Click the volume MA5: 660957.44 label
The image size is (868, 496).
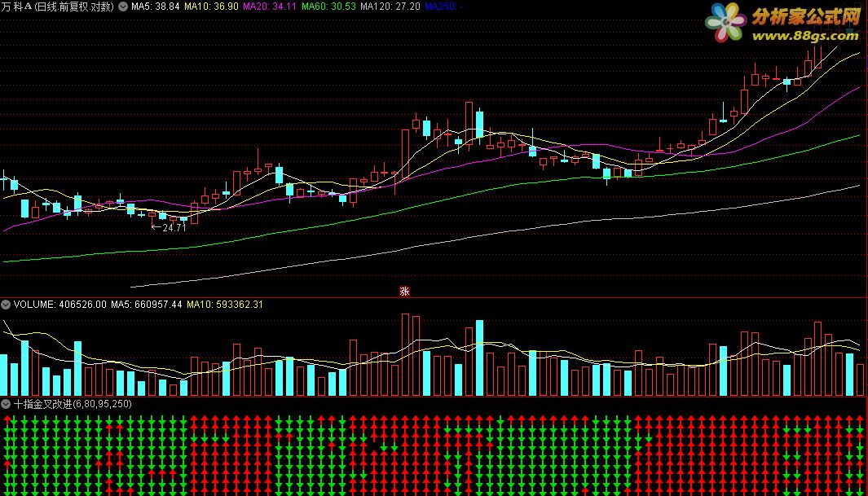(x=146, y=305)
